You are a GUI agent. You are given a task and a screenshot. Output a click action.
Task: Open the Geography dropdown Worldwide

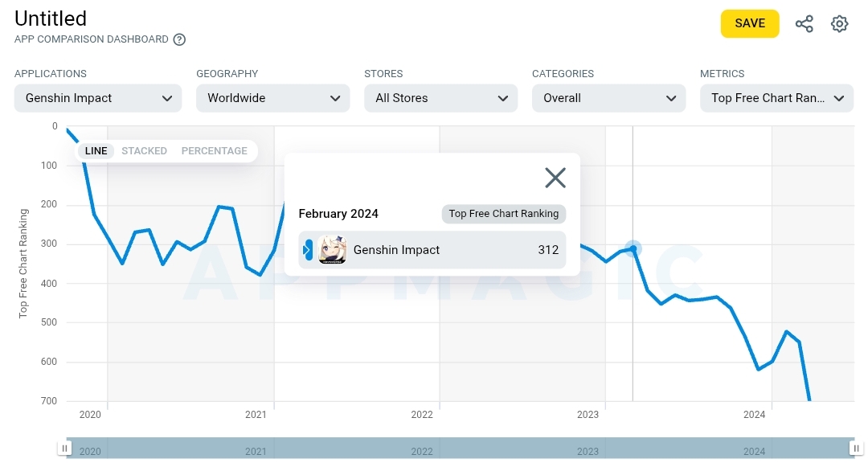pos(273,98)
